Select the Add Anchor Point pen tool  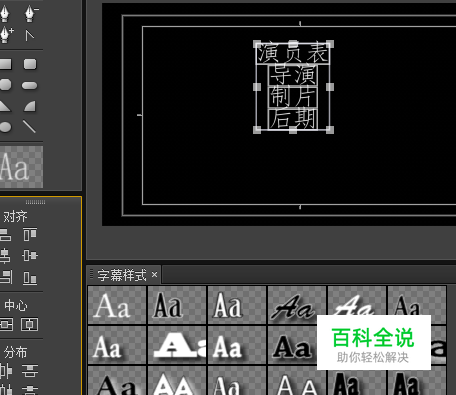6,35
